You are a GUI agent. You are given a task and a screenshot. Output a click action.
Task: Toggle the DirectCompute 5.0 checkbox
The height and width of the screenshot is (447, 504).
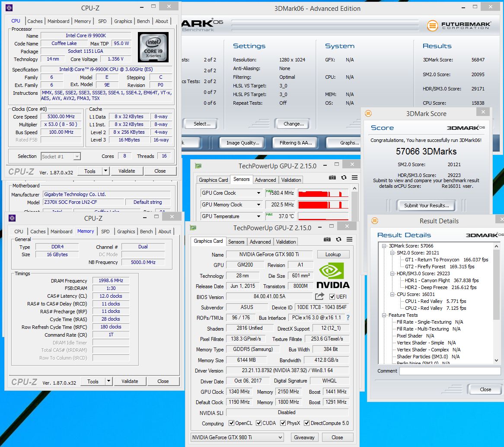point(306,423)
